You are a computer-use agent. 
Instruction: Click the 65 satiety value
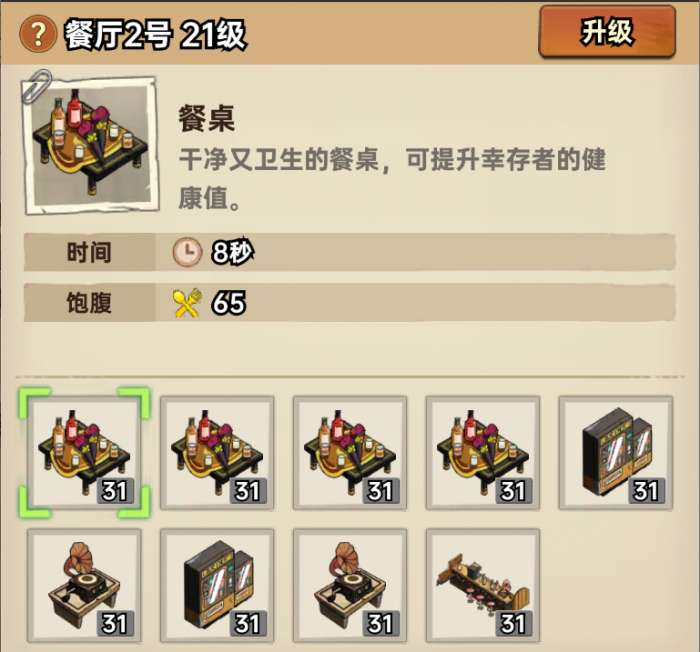pos(229,303)
